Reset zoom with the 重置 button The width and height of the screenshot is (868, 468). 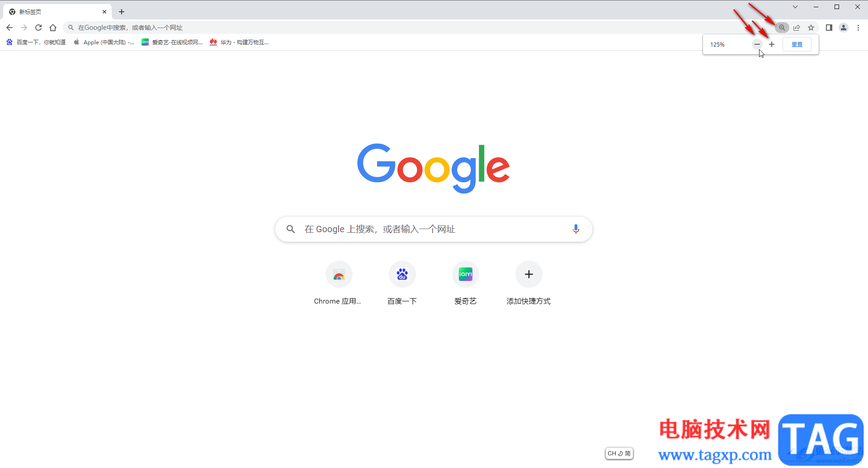point(797,44)
